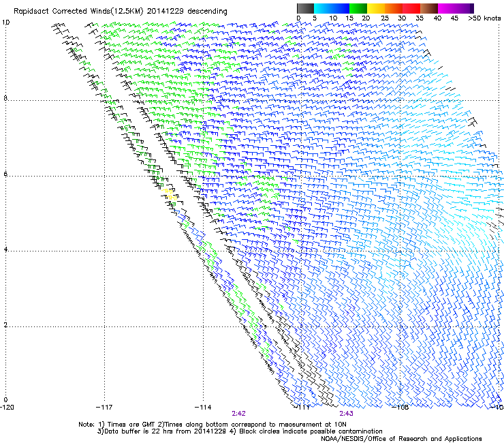Screen dimensions: 504x443
Task: Select the cyan 5–10 knots legend color
Action: [322, 8]
